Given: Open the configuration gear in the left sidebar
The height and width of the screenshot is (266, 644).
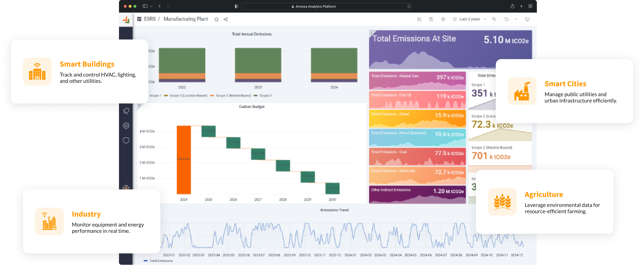Looking at the screenshot, I should point(126,126).
